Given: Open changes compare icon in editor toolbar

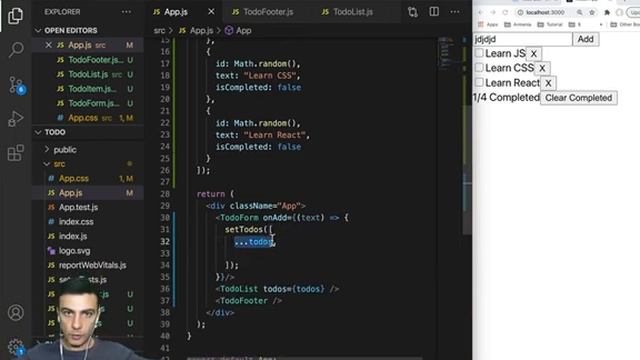Looking at the screenshot, I should pos(413,12).
